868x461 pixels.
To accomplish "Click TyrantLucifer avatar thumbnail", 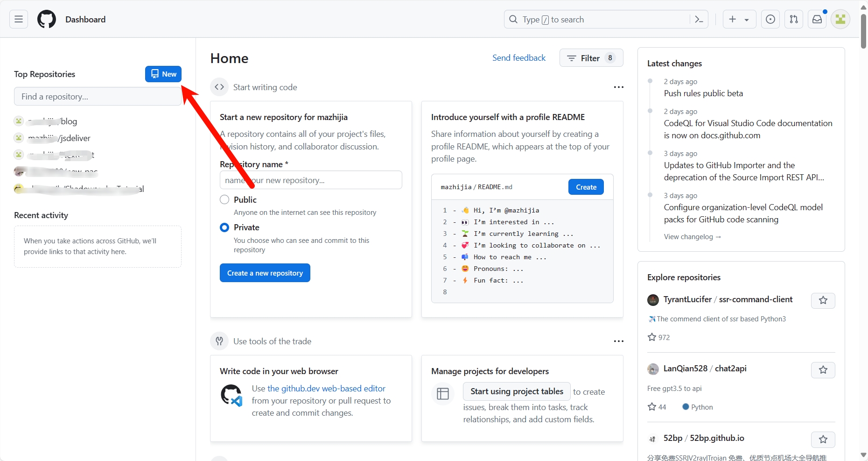I will 653,300.
